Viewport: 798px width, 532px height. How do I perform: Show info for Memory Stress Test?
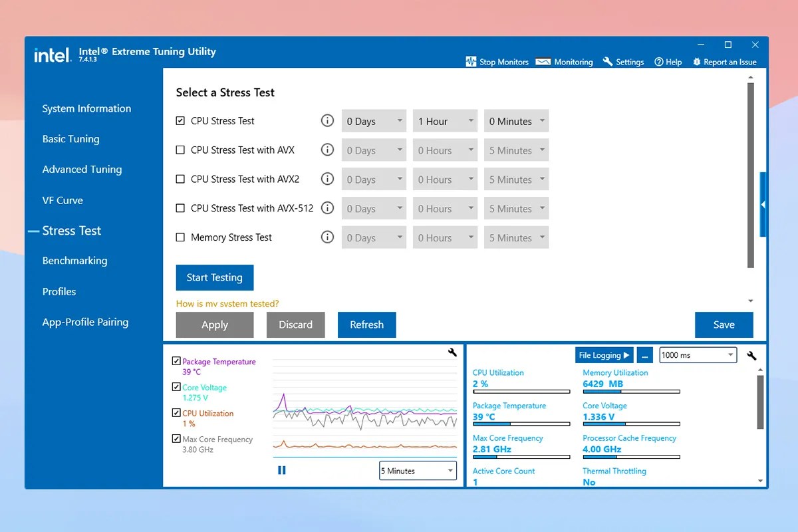pyautogui.click(x=327, y=237)
